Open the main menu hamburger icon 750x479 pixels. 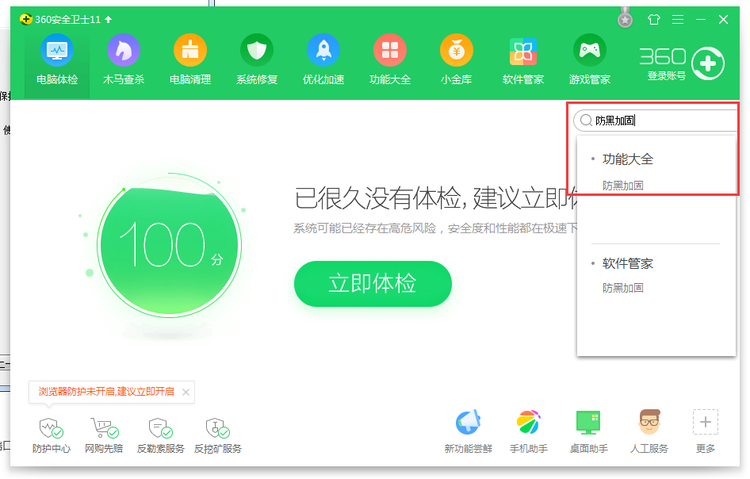point(678,20)
